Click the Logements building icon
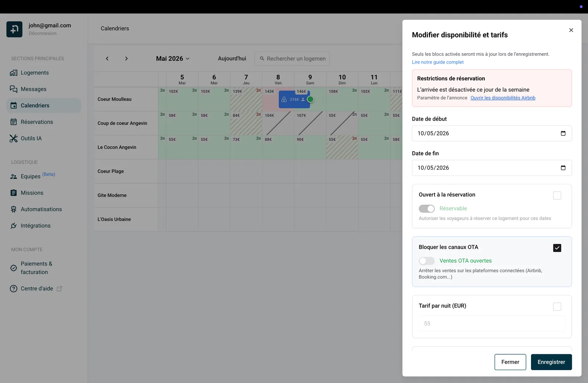588x383 pixels. pos(14,73)
